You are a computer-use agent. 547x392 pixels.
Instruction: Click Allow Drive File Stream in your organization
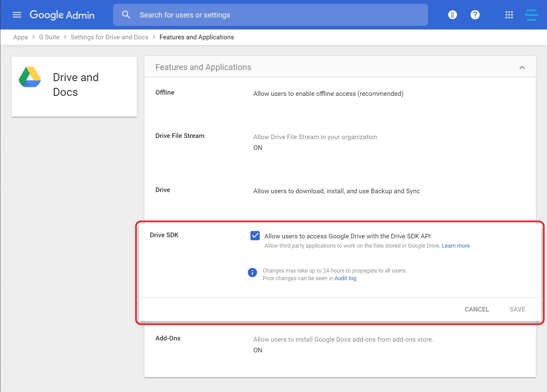tap(315, 137)
